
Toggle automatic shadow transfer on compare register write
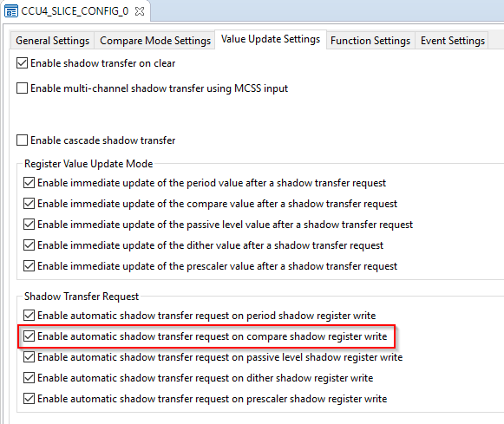[29, 336]
